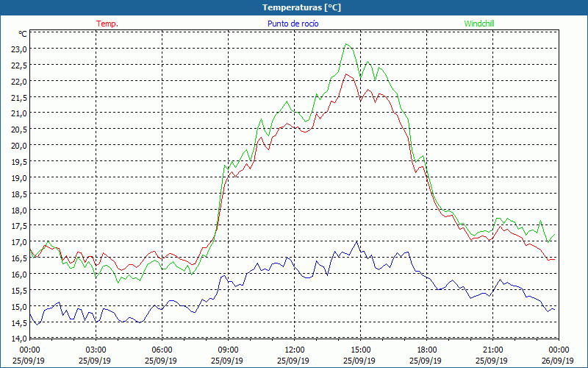
Task: Click the 15,0 y-axis value
Action: (x=20, y=307)
